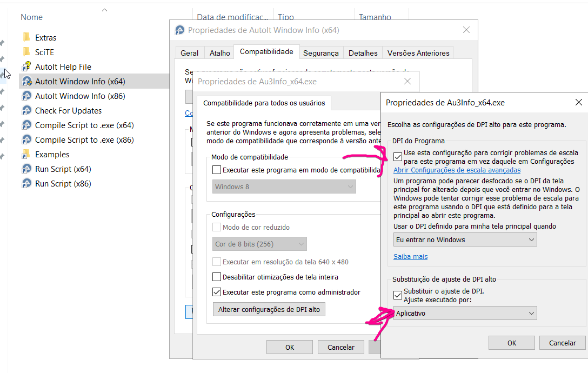This screenshot has height=373, width=588.
Task: Close the DPI settings dialog window
Action: [579, 103]
